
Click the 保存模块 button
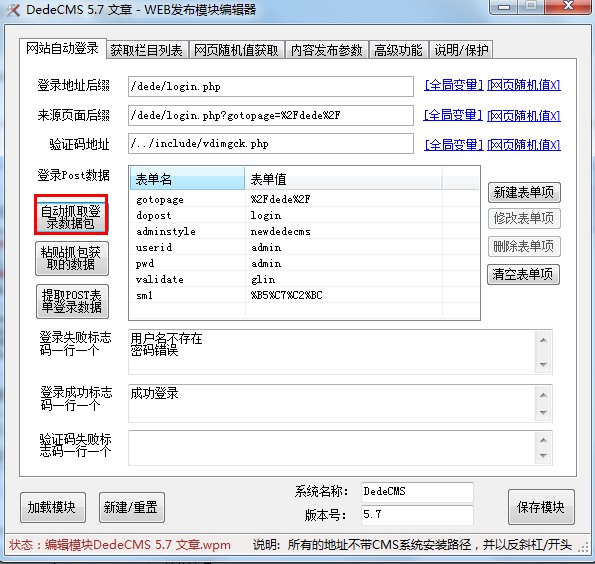541,507
